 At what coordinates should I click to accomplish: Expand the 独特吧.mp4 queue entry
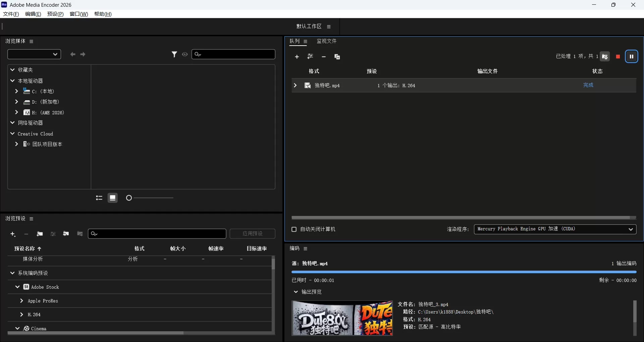tap(295, 85)
